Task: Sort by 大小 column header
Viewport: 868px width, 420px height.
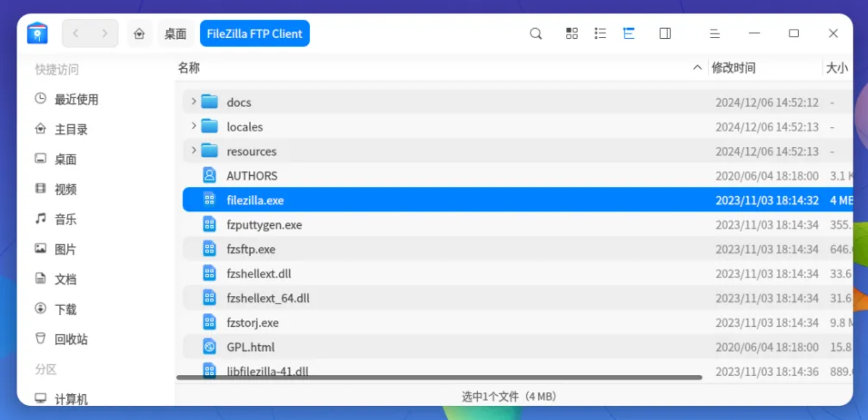Action: click(x=837, y=68)
